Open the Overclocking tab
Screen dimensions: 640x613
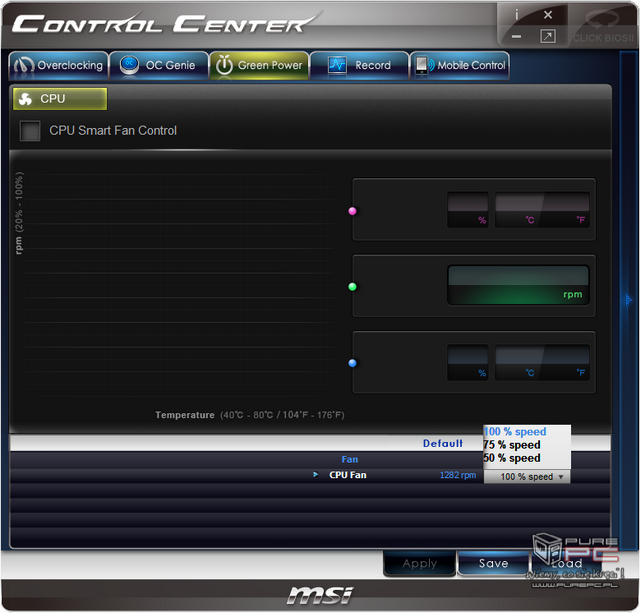(59, 65)
